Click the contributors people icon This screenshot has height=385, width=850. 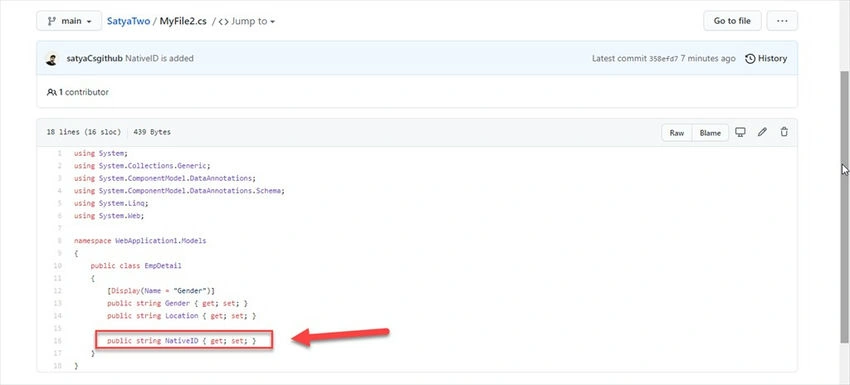click(51, 92)
